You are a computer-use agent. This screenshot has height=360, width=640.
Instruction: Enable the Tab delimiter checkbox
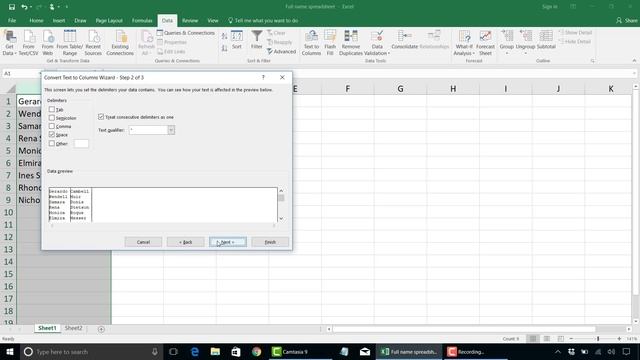coord(52,109)
